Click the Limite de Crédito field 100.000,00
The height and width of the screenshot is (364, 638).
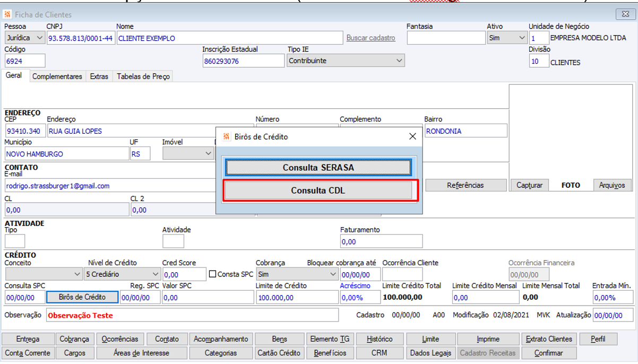[297, 297]
